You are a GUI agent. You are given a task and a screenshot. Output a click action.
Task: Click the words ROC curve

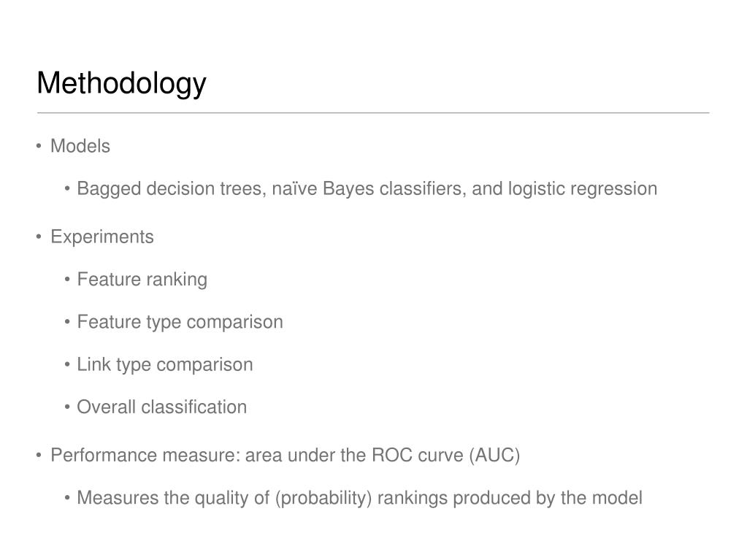(x=418, y=456)
